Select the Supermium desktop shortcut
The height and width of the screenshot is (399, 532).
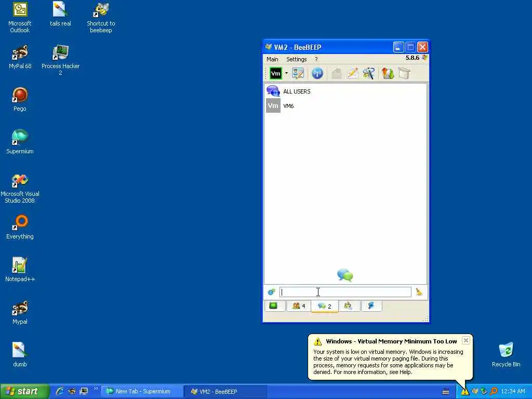click(20, 142)
